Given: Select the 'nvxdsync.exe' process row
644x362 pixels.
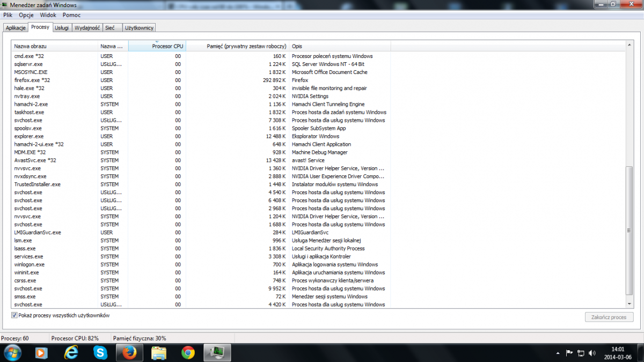Looking at the screenshot, I should coord(201,176).
